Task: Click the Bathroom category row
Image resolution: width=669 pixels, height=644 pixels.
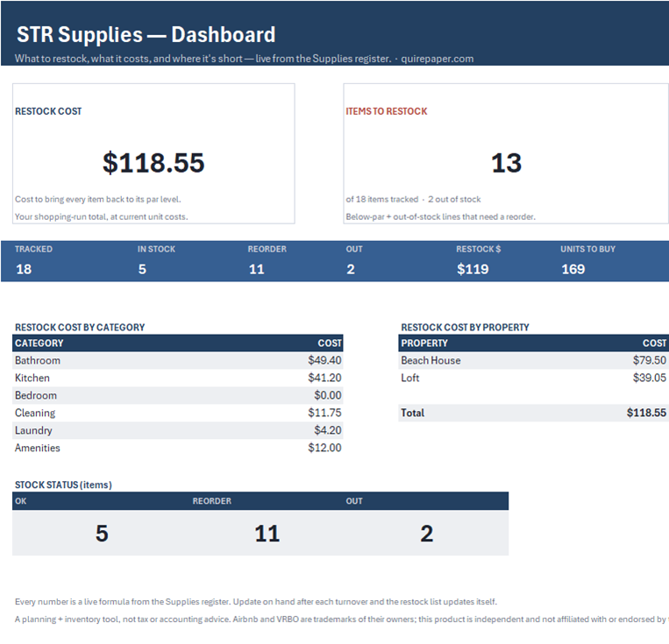Action: click(x=177, y=360)
